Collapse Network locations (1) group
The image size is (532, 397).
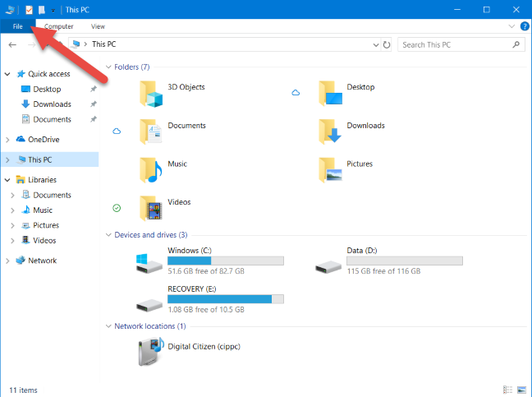[x=108, y=326]
